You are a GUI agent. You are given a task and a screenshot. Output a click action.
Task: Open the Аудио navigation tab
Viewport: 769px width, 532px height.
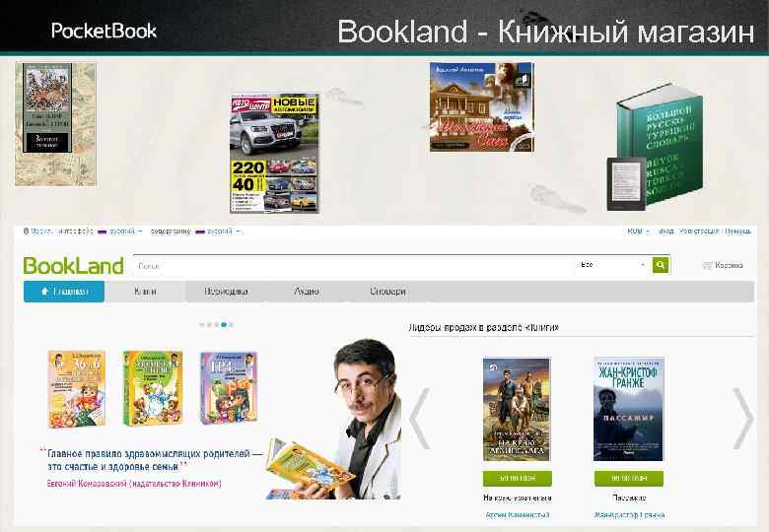pos(307,292)
